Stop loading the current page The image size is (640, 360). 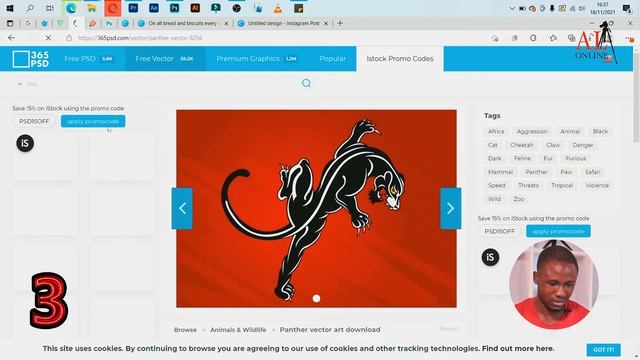click(x=48, y=38)
